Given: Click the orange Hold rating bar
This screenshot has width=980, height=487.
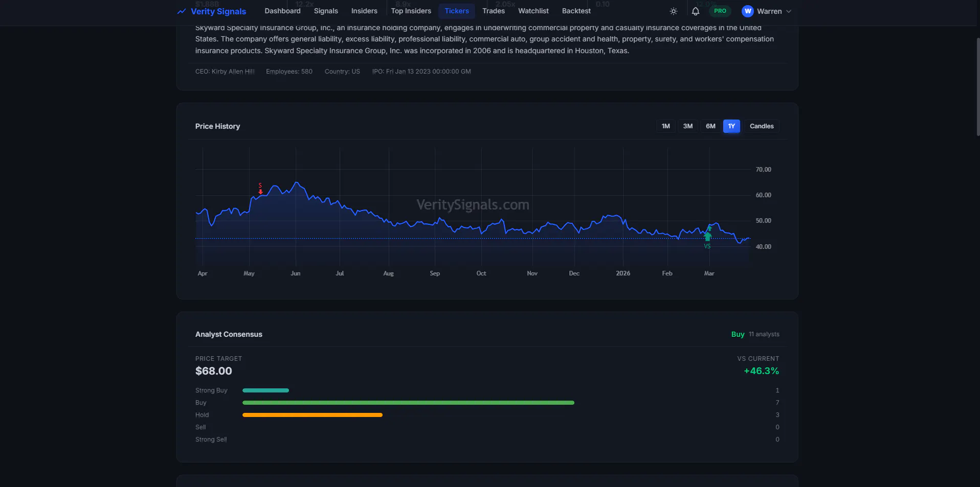Looking at the screenshot, I should tap(313, 415).
